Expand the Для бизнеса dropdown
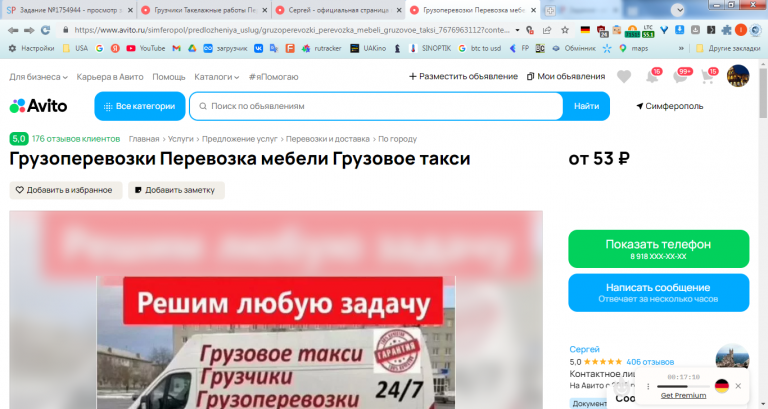This screenshot has width=768, height=409. [x=38, y=77]
